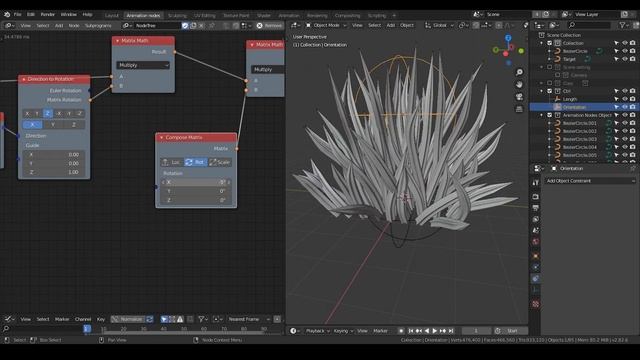Open Add Object Constraint dropdown
The image size is (640, 360).
tap(590, 181)
